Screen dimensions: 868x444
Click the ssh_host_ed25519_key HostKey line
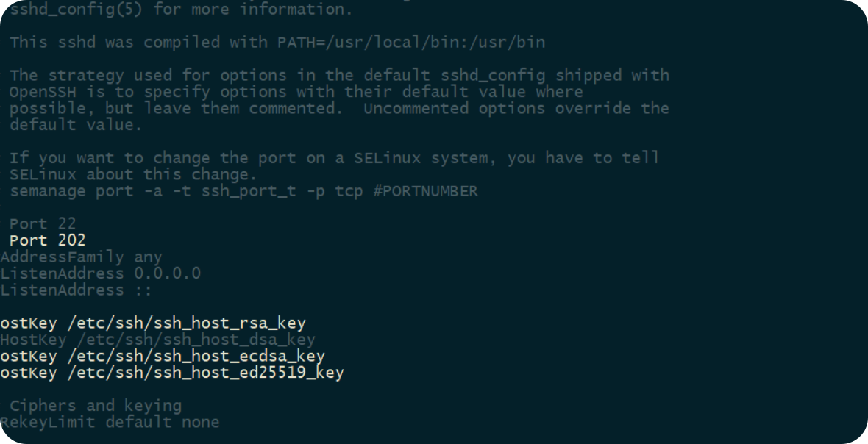(171, 373)
